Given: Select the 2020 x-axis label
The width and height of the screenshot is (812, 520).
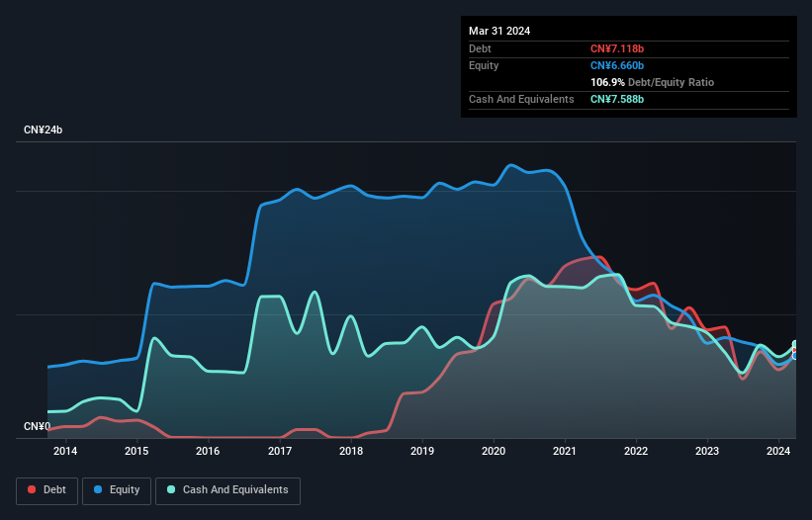Looking at the screenshot, I should [x=494, y=451].
